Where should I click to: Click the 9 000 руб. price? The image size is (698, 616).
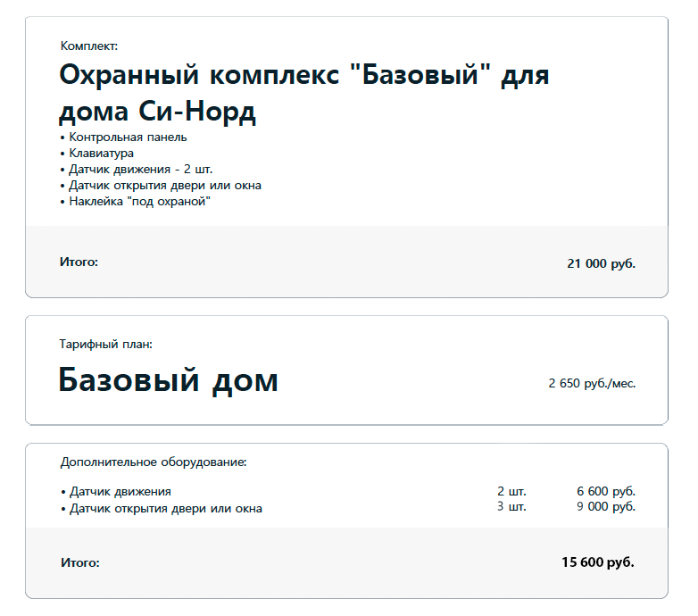[x=605, y=507]
